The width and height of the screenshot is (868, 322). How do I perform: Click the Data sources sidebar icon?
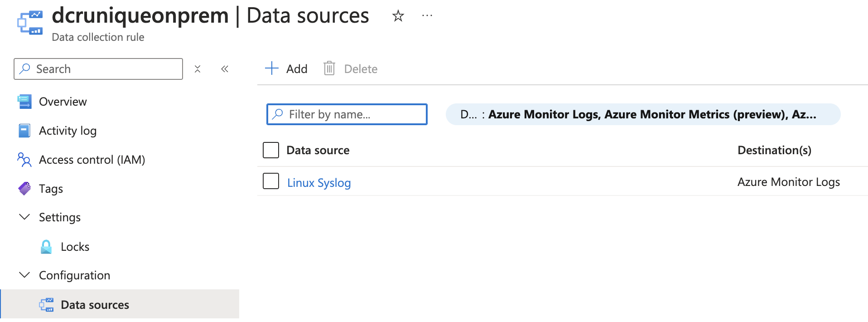pyautogui.click(x=46, y=305)
